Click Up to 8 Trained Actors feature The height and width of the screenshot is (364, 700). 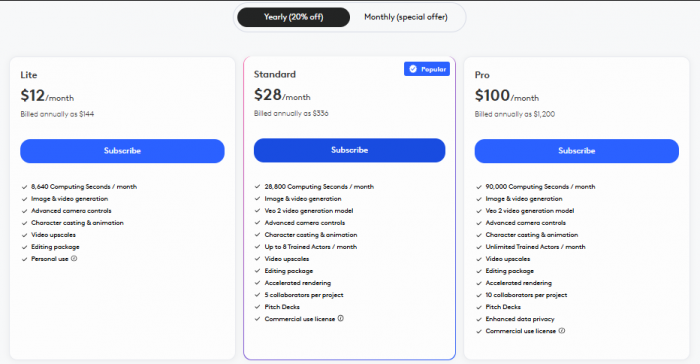[311, 247]
